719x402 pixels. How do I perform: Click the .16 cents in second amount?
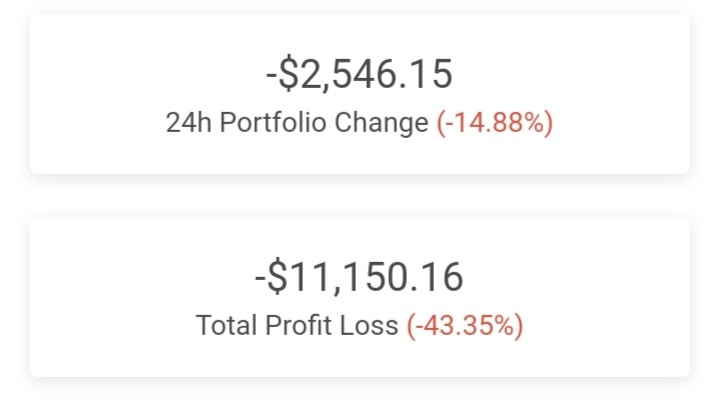coord(437,277)
